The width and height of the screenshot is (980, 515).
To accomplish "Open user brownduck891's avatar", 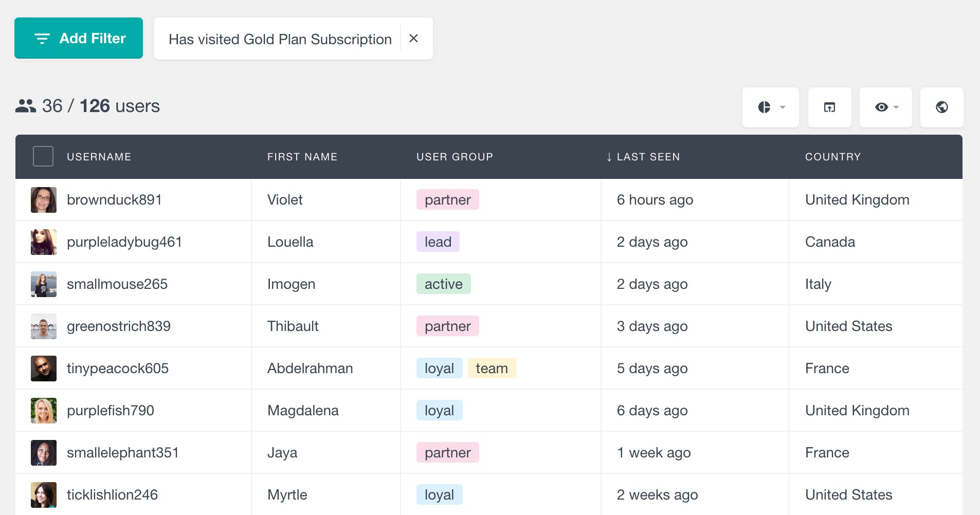I will [x=44, y=200].
